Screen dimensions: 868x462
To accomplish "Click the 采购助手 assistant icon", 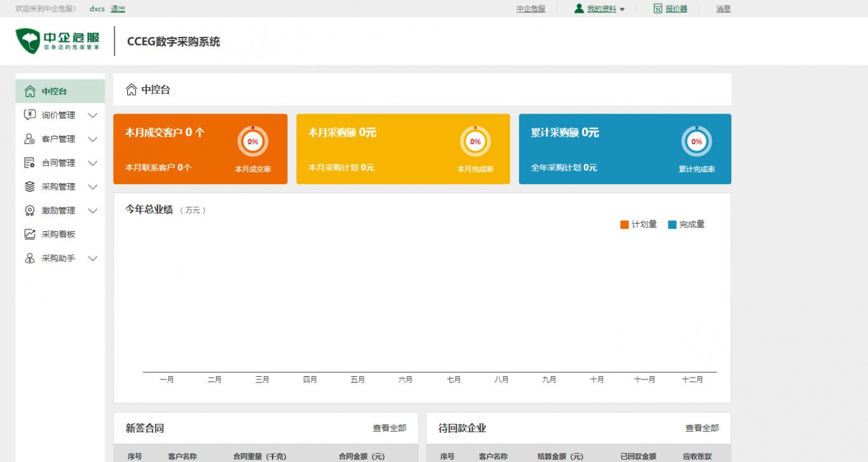I will coord(30,259).
